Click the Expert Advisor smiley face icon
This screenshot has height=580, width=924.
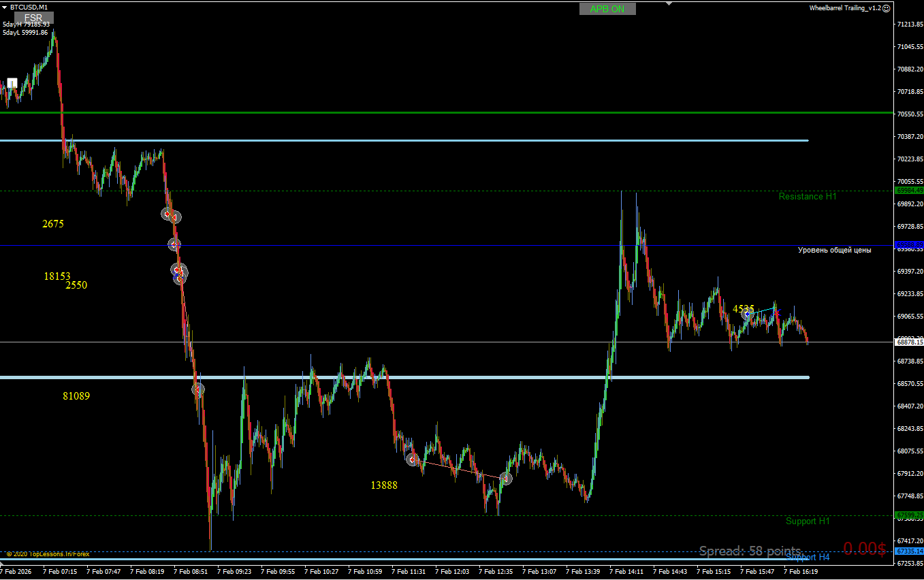click(x=887, y=8)
